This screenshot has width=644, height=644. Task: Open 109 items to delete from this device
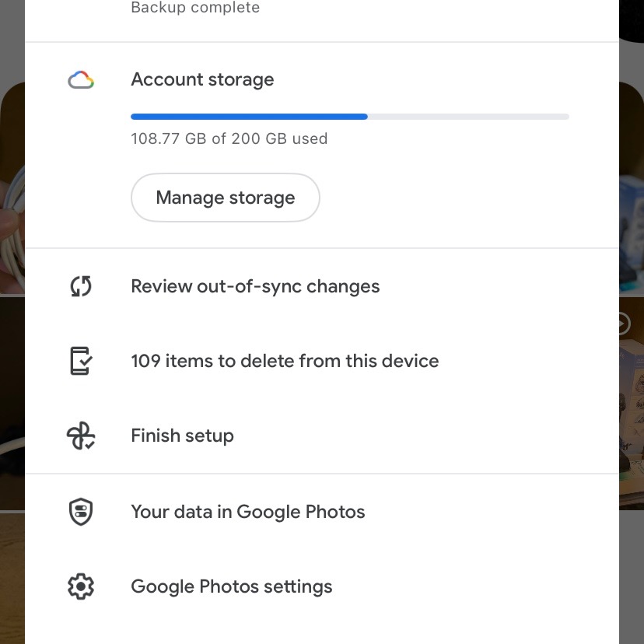322,361
